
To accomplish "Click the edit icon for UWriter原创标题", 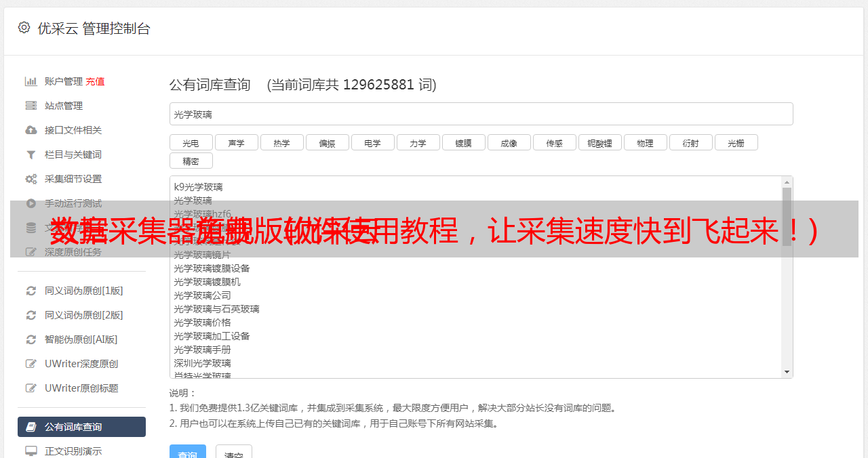I will coord(31,388).
